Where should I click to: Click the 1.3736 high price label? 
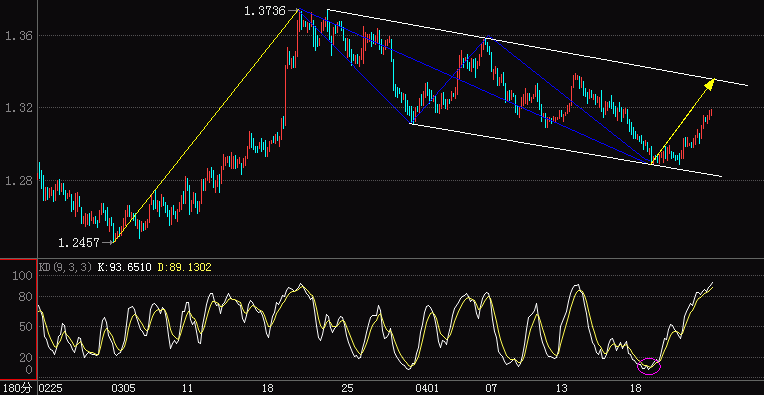[x=265, y=10]
